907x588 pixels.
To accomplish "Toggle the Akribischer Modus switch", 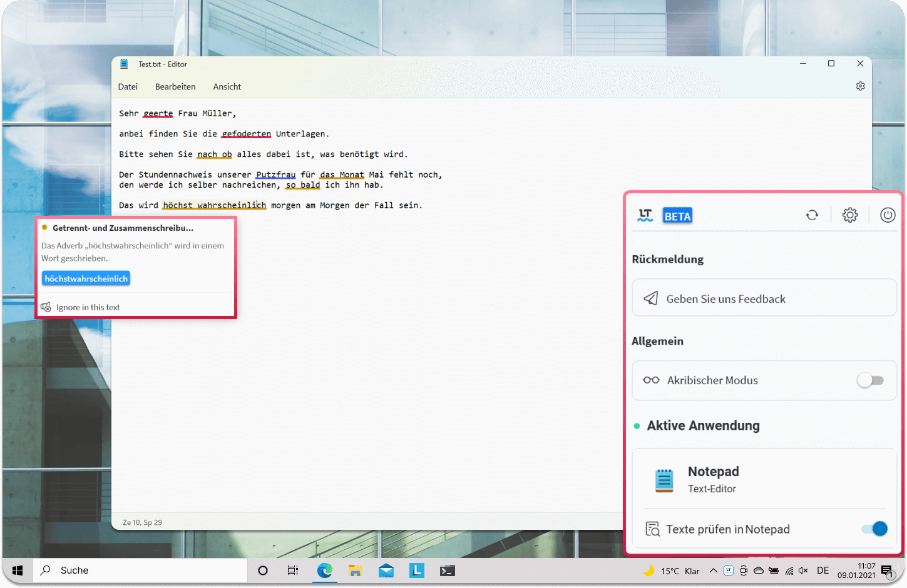I will click(870, 380).
